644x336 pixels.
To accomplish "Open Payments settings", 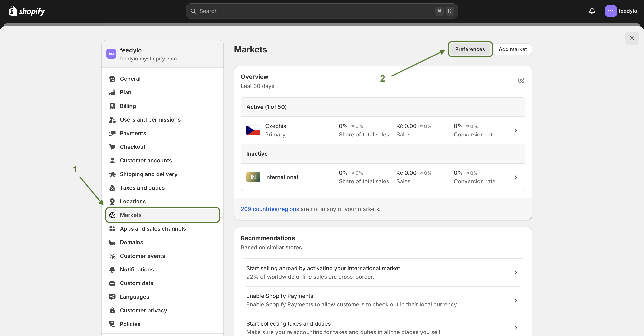I will pyautogui.click(x=162, y=133).
